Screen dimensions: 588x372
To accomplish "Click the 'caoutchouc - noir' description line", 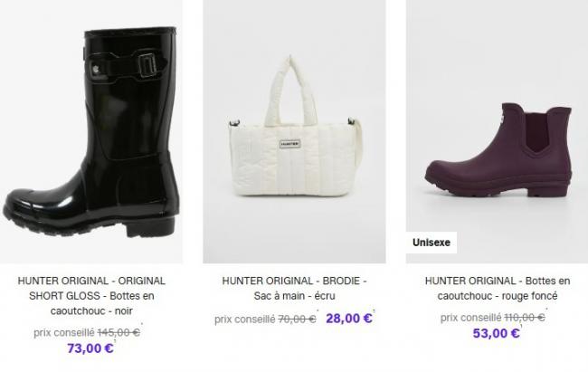I will pyautogui.click(x=91, y=310).
